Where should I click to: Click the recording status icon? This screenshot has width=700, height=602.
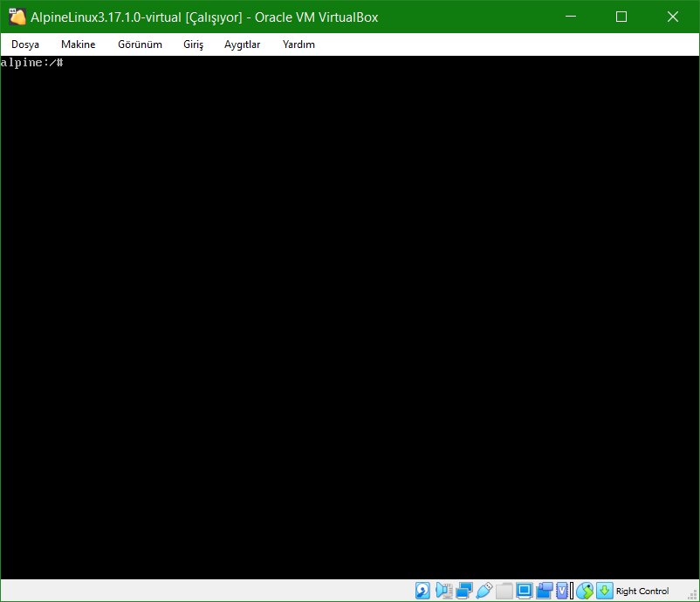pyautogui.click(x=544, y=591)
